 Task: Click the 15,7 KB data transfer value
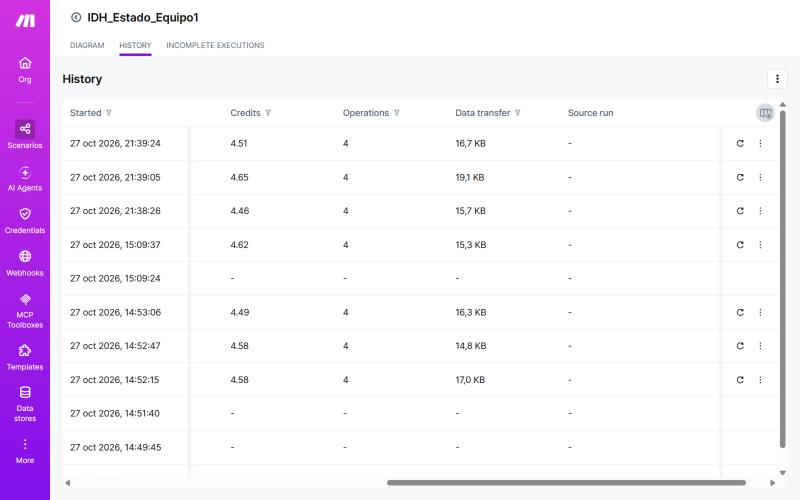click(x=470, y=211)
